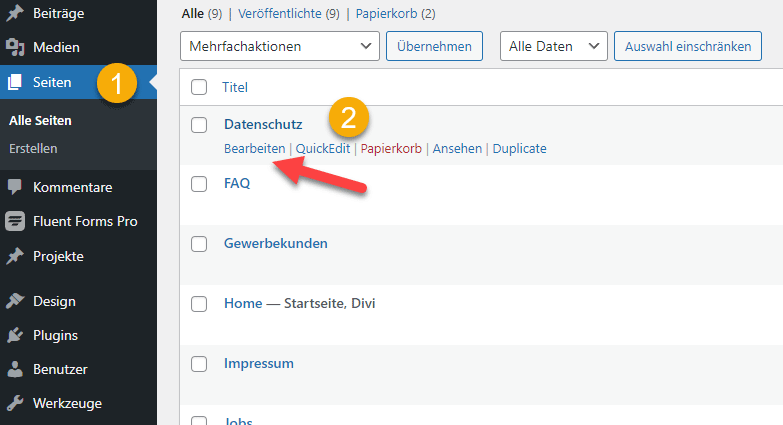Click Bearbeiten under Datenschutz
The image size is (783, 425).
[x=254, y=148]
